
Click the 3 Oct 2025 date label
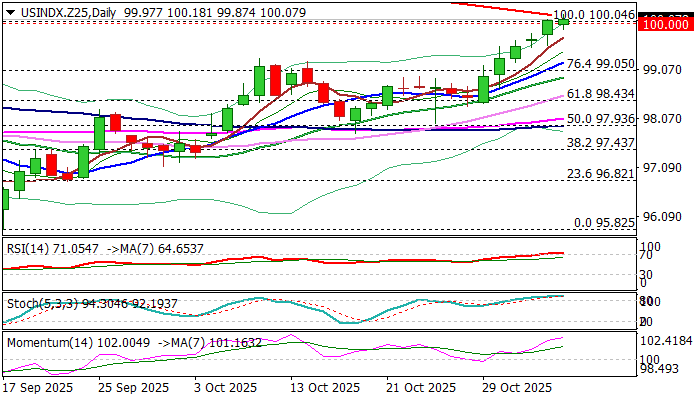(225, 388)
